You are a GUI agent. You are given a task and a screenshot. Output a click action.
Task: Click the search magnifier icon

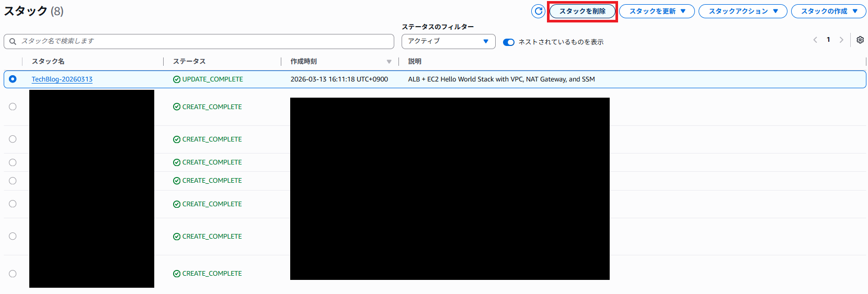click(13, 41)
